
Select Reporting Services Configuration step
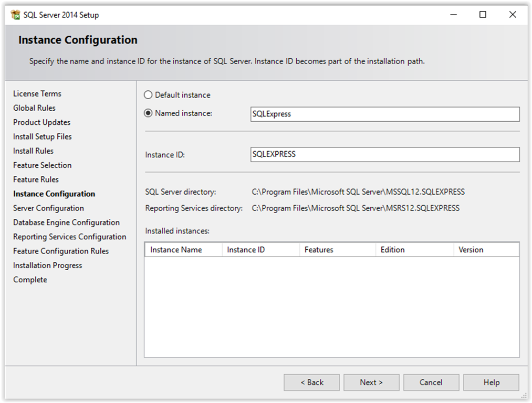[x=69, y=237]
